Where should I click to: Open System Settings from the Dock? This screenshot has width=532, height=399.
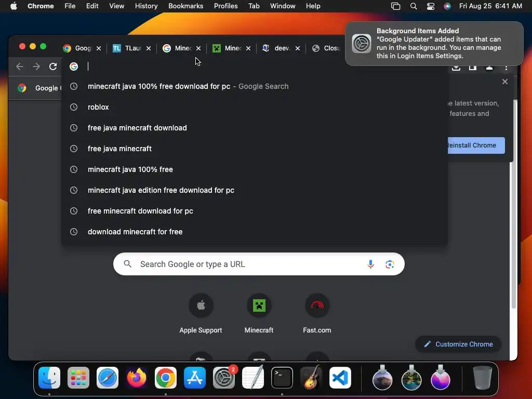click(x=224, y=378)
